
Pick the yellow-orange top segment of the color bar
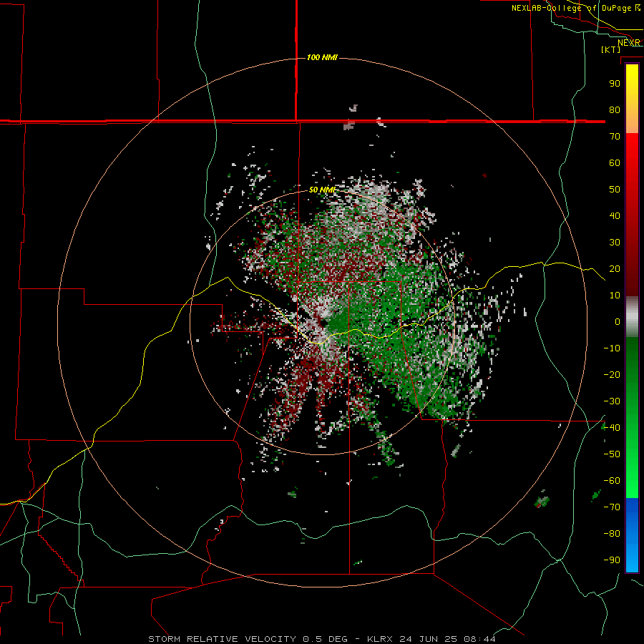(632, 99)
